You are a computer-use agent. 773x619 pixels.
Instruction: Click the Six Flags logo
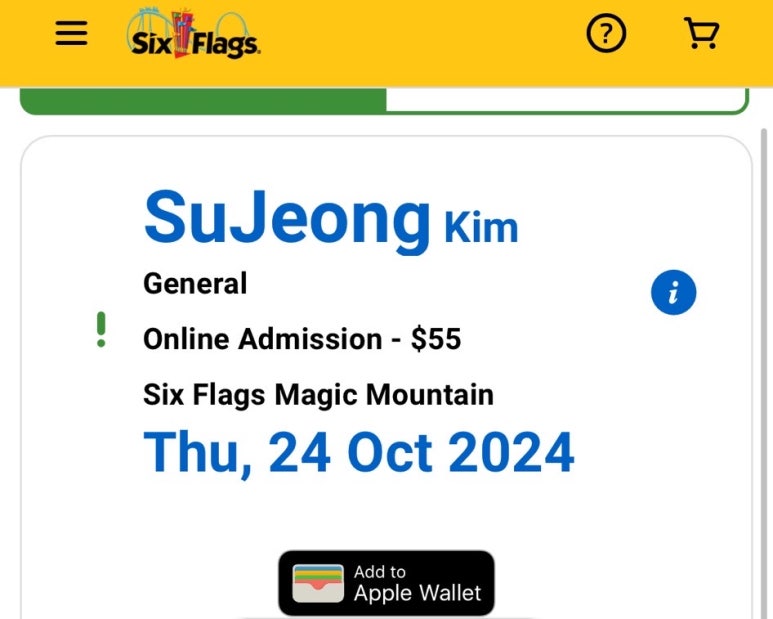pyautogui.click(x=194, y=34)
